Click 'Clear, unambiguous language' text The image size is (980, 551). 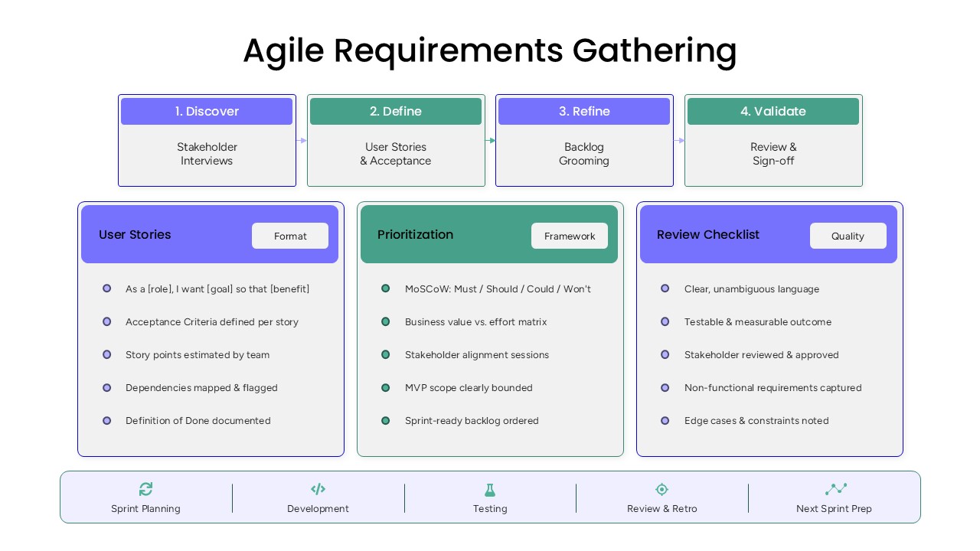coord(752,289)
